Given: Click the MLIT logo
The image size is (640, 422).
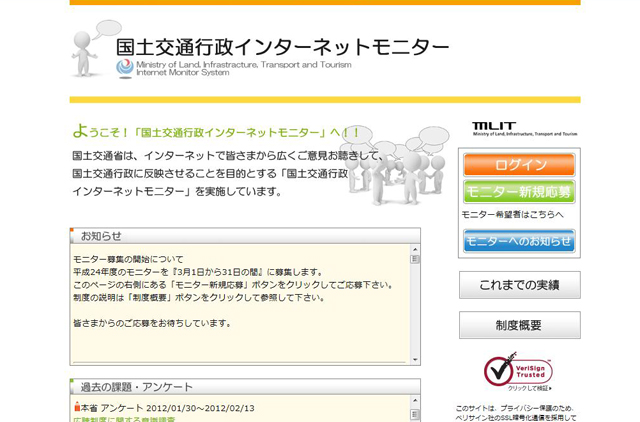Looking at the screenshot, I should pyautogui.click(x=524, y=129).
